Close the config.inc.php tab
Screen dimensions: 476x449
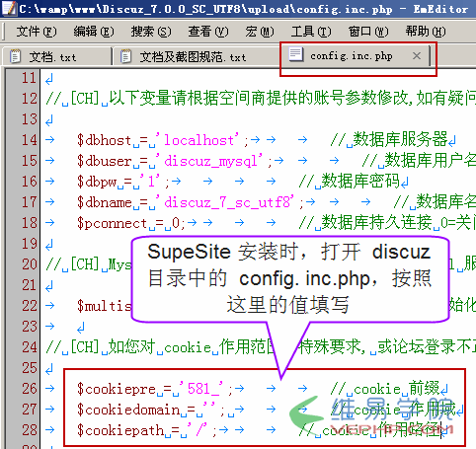[417, 55]
